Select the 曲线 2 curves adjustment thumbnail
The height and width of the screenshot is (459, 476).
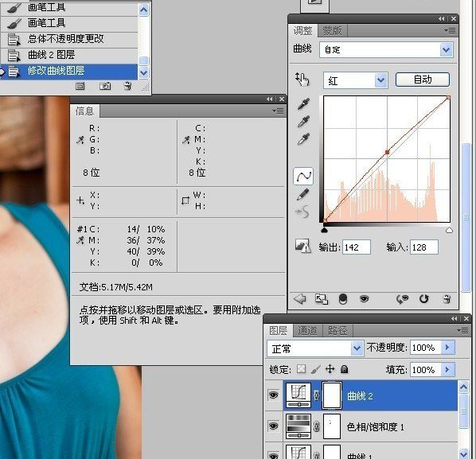point(298,395)
